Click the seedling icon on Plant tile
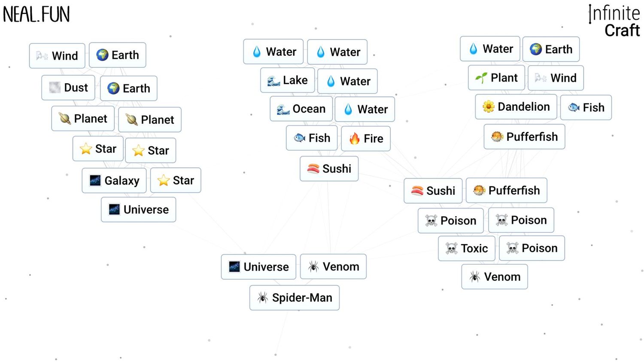644x362 pixels. click(481, 78)
